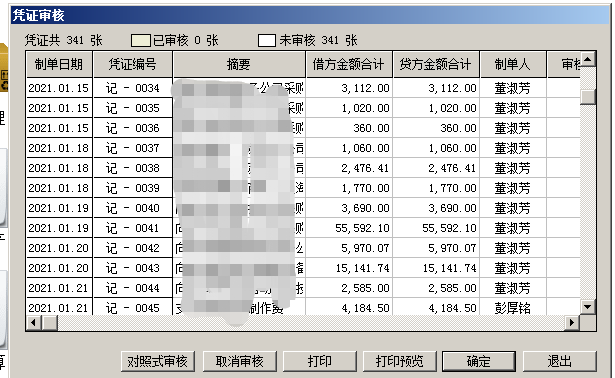Click debit amount 2,476.41
615x378 pixels.
click(x=349, y=168)
